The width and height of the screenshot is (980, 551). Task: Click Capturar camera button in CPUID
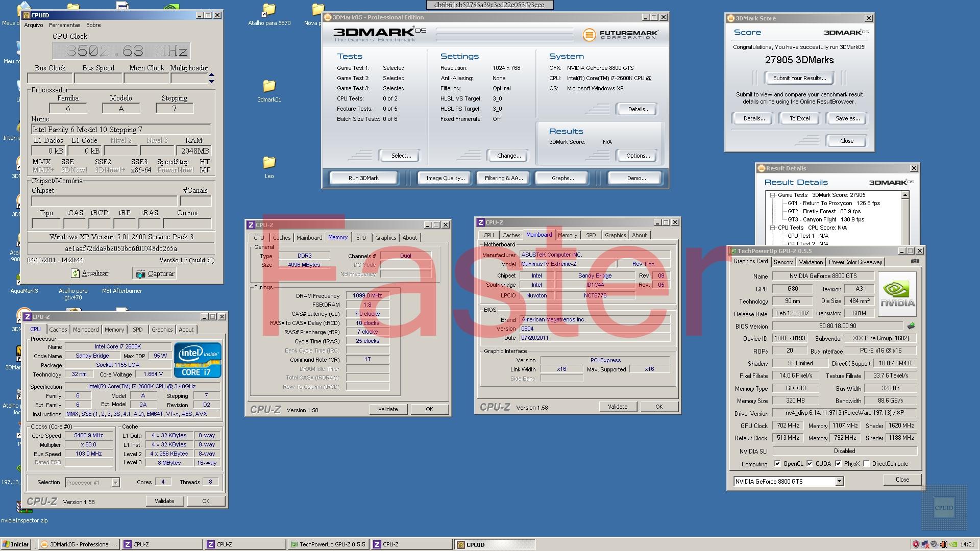[x=155, y=273]
